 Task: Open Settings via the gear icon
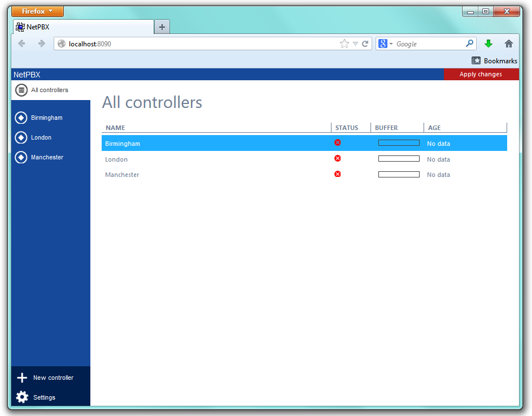[x=22, y=397]
